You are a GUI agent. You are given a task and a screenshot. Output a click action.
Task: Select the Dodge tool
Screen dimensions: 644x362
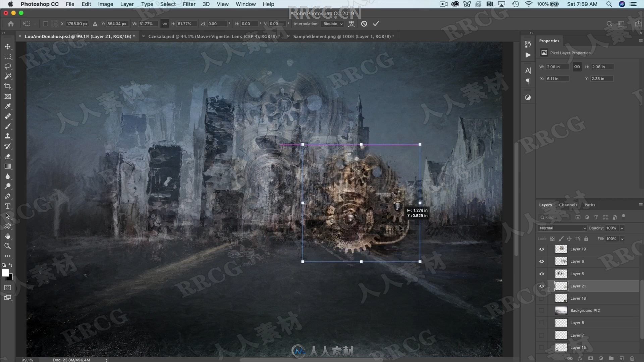click(8, 186)
